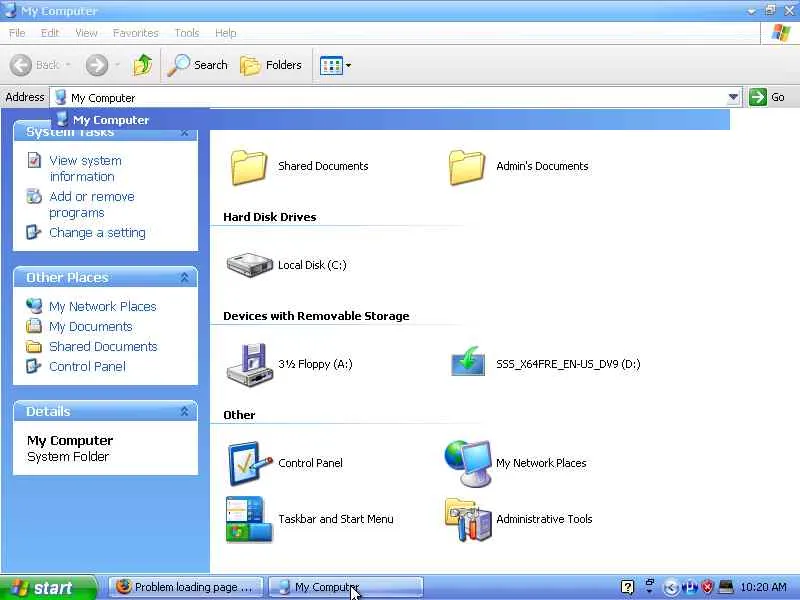Open Taskbar and Start Menu icon
The image size is (800, 600).
coord(249,519)
